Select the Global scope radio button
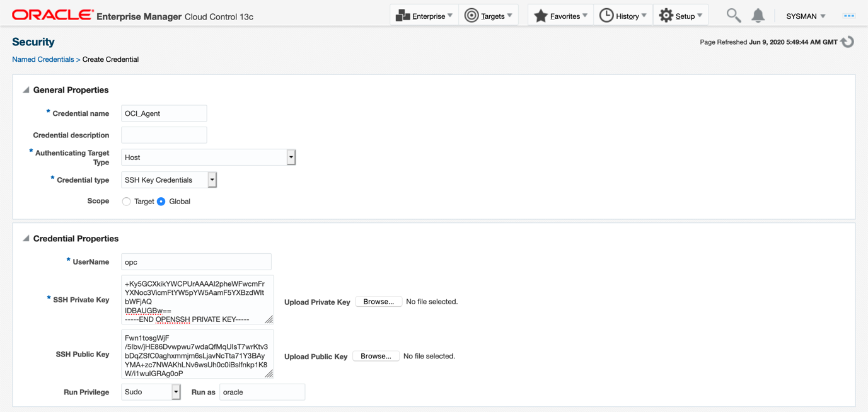Screen dimensions: 868x412 pyautogui.click(x=161, y=202)
